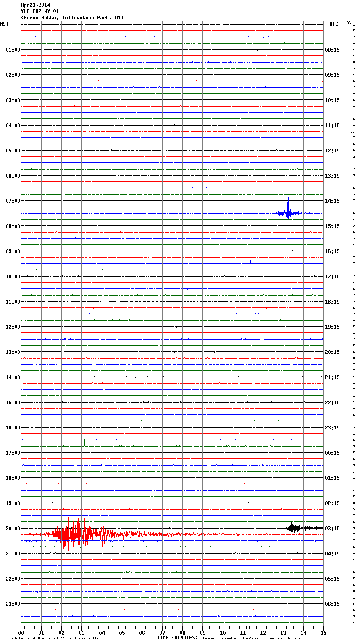This screenshot has height=644, width=357.
Task: Click the Horse Butte, Yellowstone Park title
Action: pyautogui.click(x=72, y=18)
